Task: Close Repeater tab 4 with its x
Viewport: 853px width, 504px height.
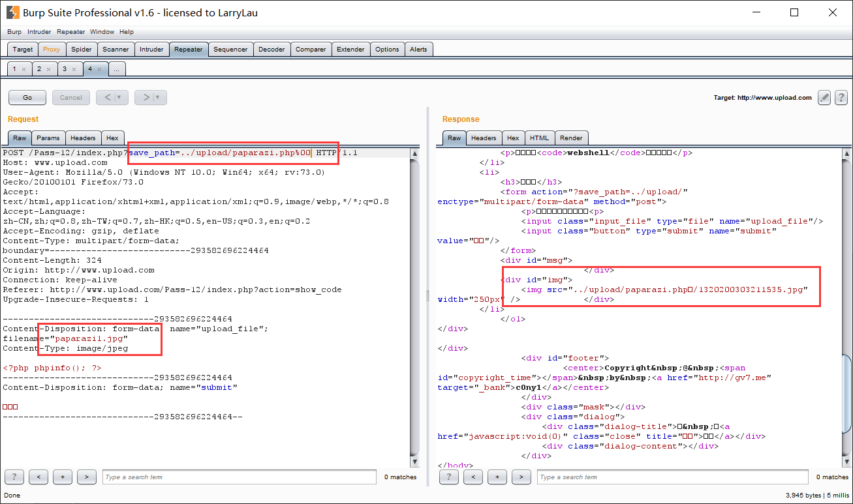Action: pos(99,69)
